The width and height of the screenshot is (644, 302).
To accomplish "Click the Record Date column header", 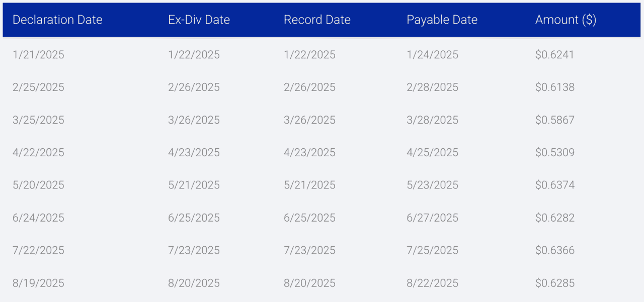I will [317, 20].
